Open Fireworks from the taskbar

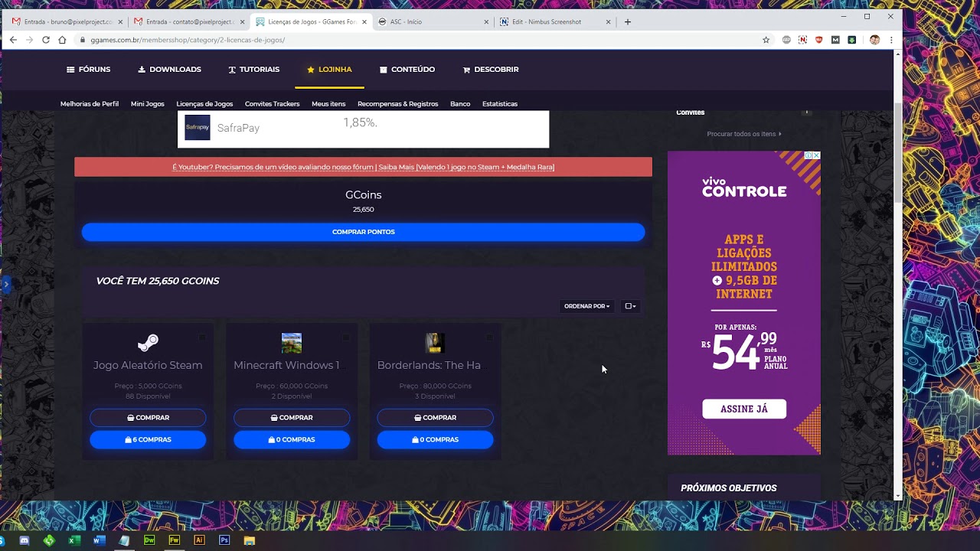tap(174, 540)
